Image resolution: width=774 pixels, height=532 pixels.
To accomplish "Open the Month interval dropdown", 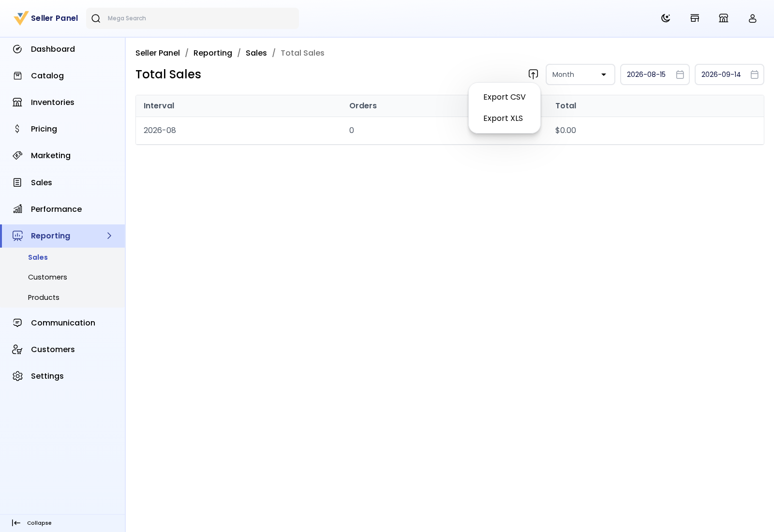I will (580, 74).
